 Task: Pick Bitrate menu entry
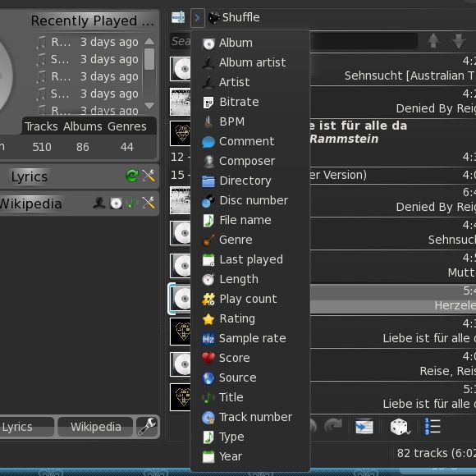point(250,102)
